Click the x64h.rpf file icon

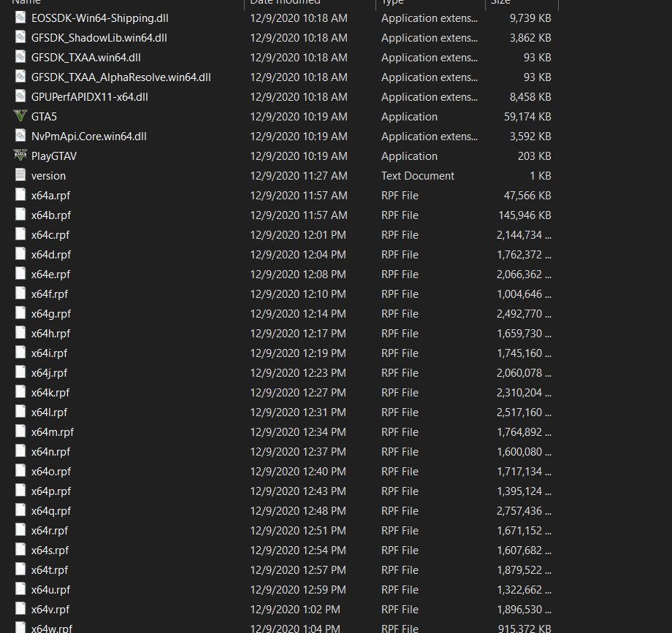click(x=20, y=333)
